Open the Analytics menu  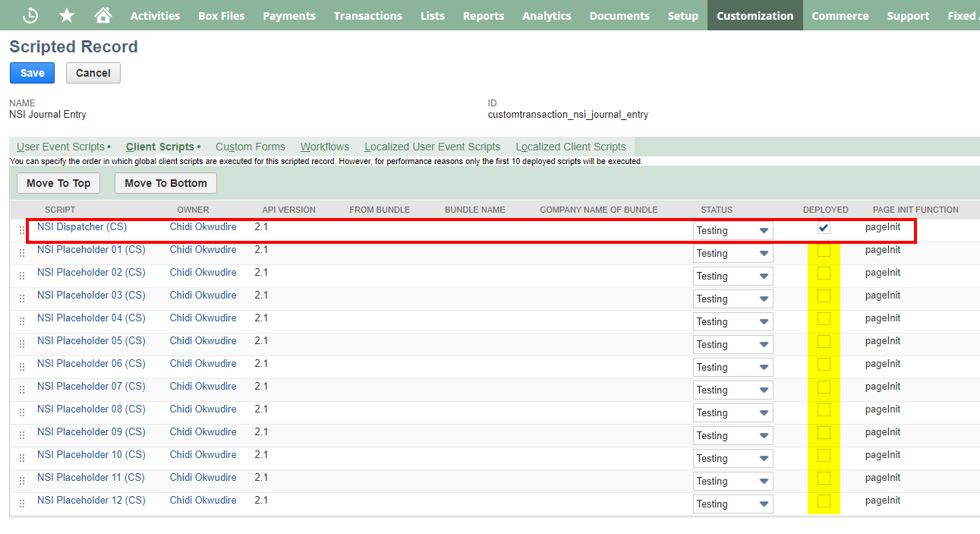(547, 15)
